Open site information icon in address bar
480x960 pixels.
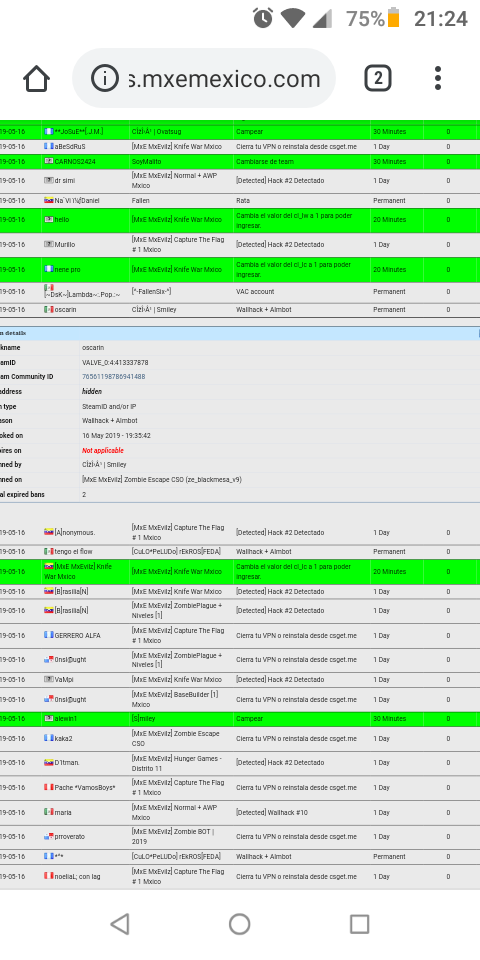pos(105,78)
